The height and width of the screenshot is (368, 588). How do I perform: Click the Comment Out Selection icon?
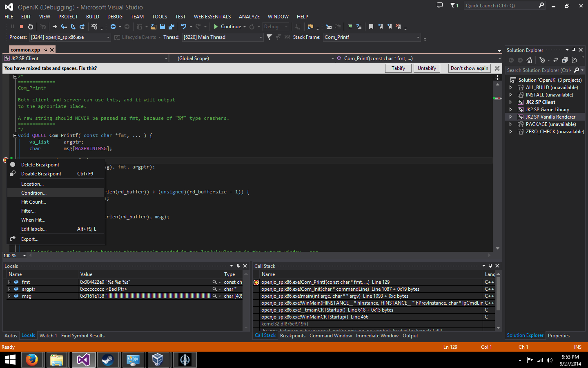(350, 27)
